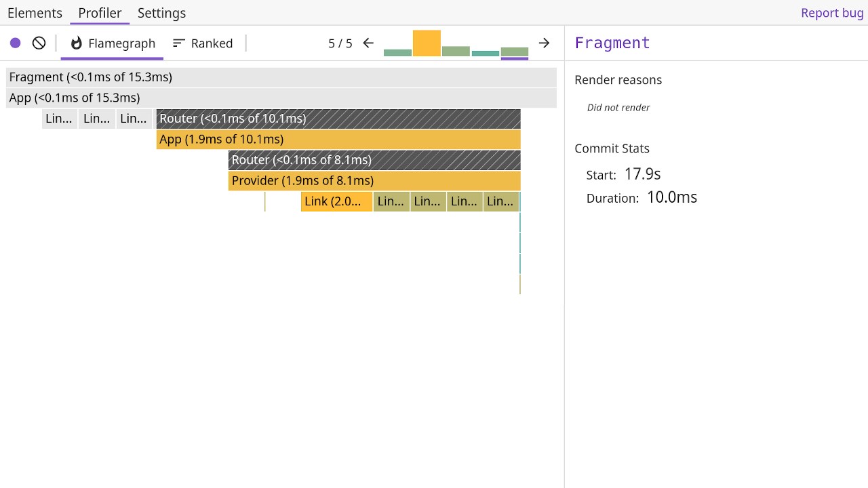Go to next commit with right arrow
This screenshot has width=868, height=488.
coord(544,43)
